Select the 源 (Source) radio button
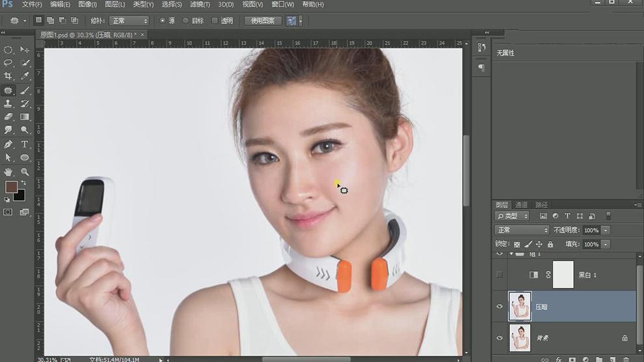 (x=163, y=21)
